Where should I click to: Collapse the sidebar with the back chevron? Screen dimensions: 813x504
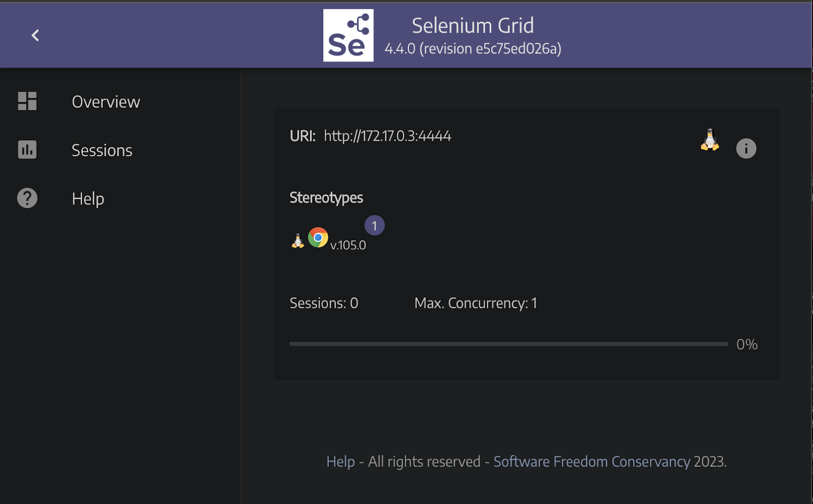click(35, 36)
